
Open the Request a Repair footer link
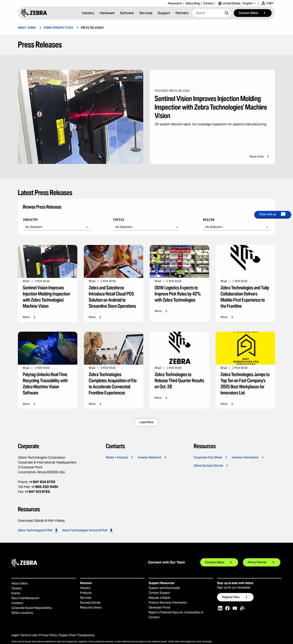(x=159, y=598)
